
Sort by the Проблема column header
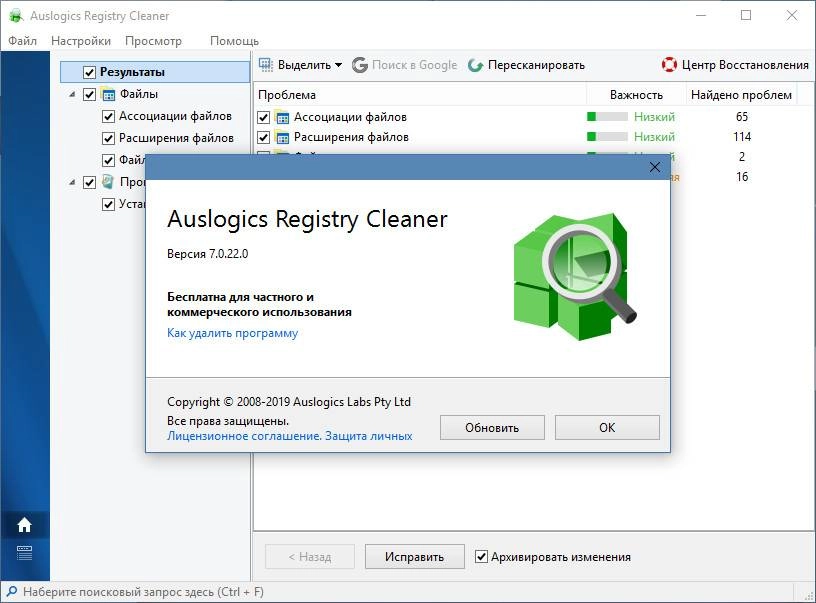coord(420,95)
